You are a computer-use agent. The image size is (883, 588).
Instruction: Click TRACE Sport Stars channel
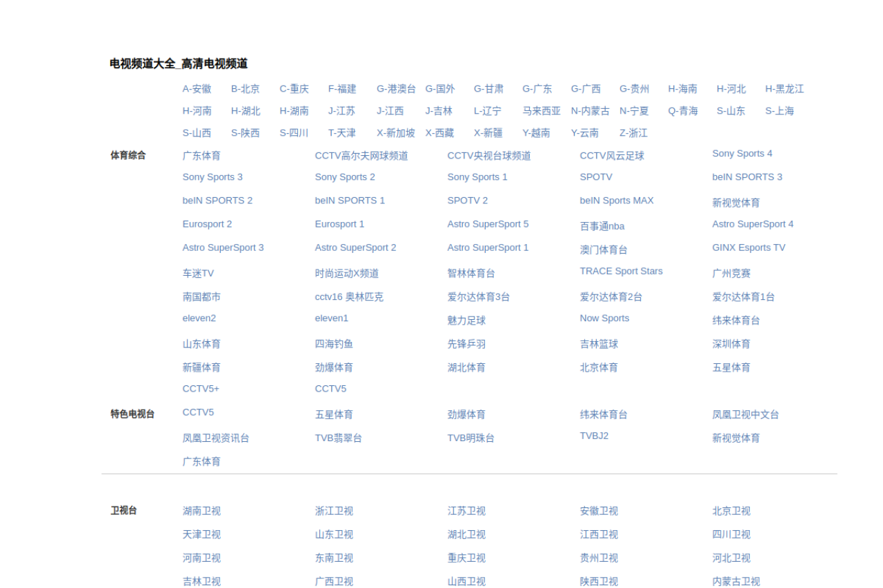click(x=621, y=271)
